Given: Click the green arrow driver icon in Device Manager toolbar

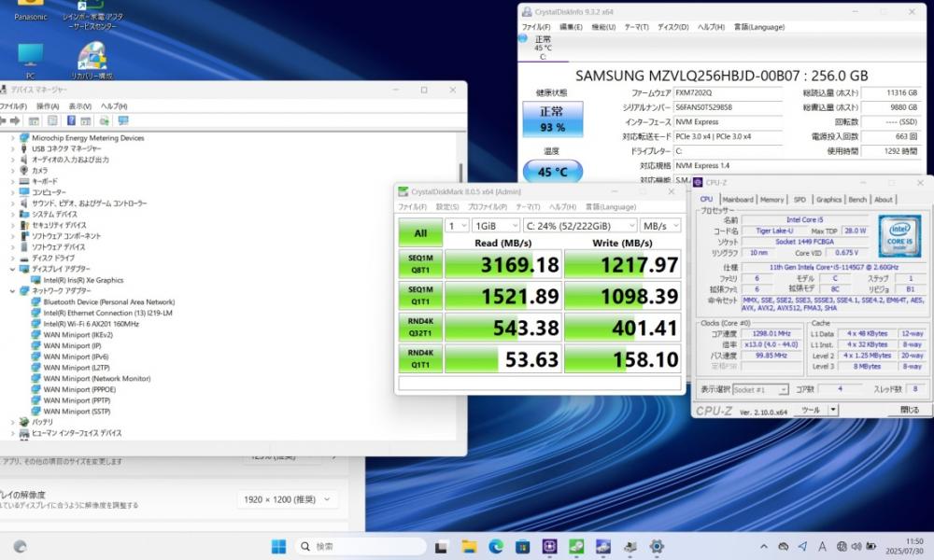Looking at the screenshot, I should click(x=105, y=120).
